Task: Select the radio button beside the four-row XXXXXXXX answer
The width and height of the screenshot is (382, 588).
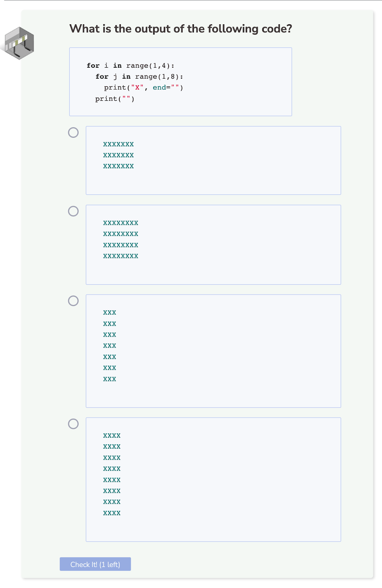Action: 73,211
